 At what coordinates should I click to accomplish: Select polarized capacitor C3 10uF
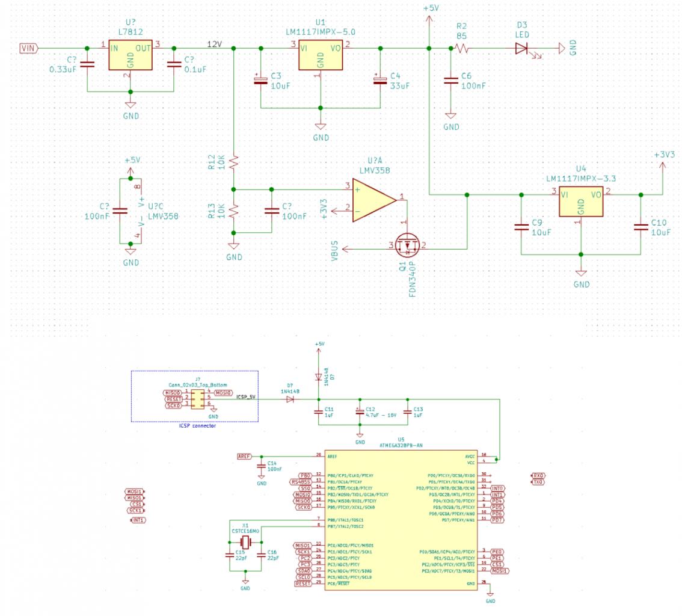click(x=261, y=81)
